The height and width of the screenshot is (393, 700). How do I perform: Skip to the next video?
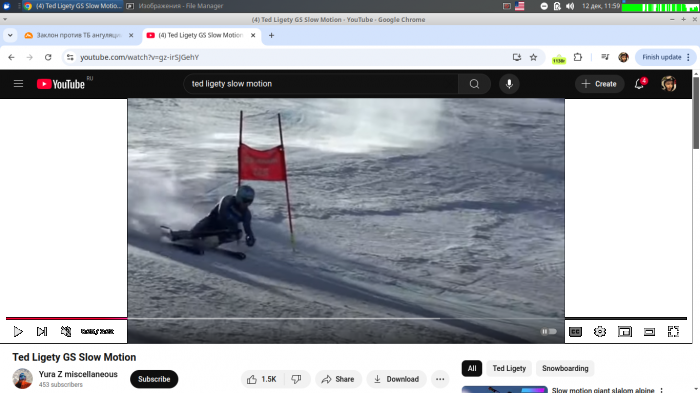[42, 331]
